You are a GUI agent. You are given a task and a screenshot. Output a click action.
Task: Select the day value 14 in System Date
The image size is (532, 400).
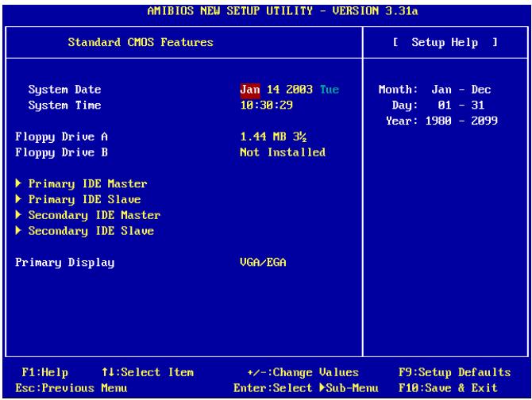(273, 90)
